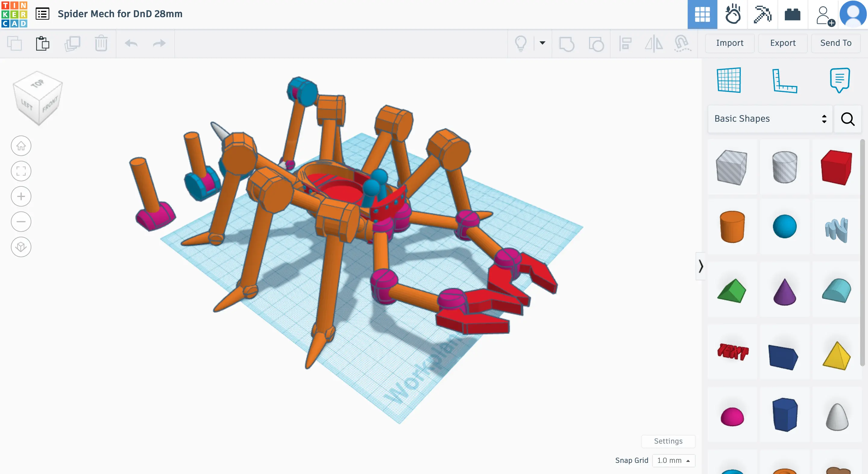Open the Sim Lab apple icon
868x474 pixels.
coord(733,14)
